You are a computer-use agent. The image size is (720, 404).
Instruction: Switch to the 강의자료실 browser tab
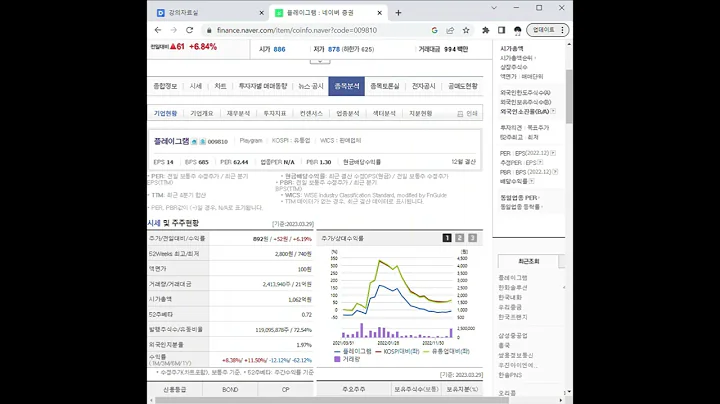coord(209,13)
